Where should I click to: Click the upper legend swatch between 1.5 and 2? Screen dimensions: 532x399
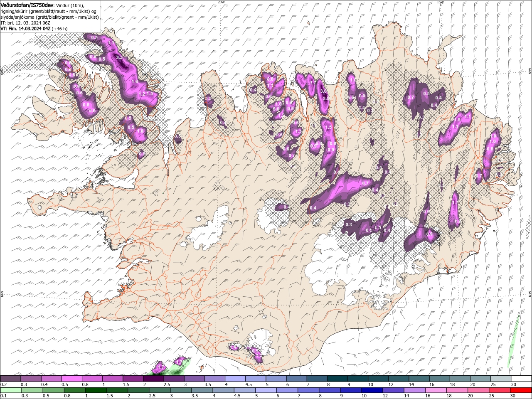133,379
